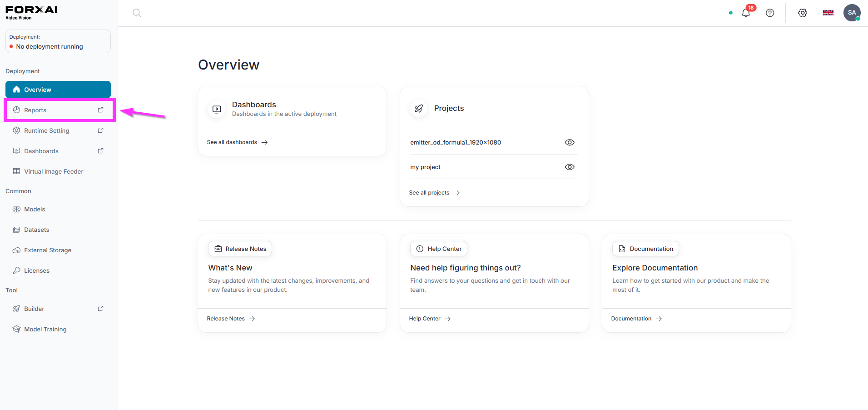Change language via the UK flag icon

point(828,13)
